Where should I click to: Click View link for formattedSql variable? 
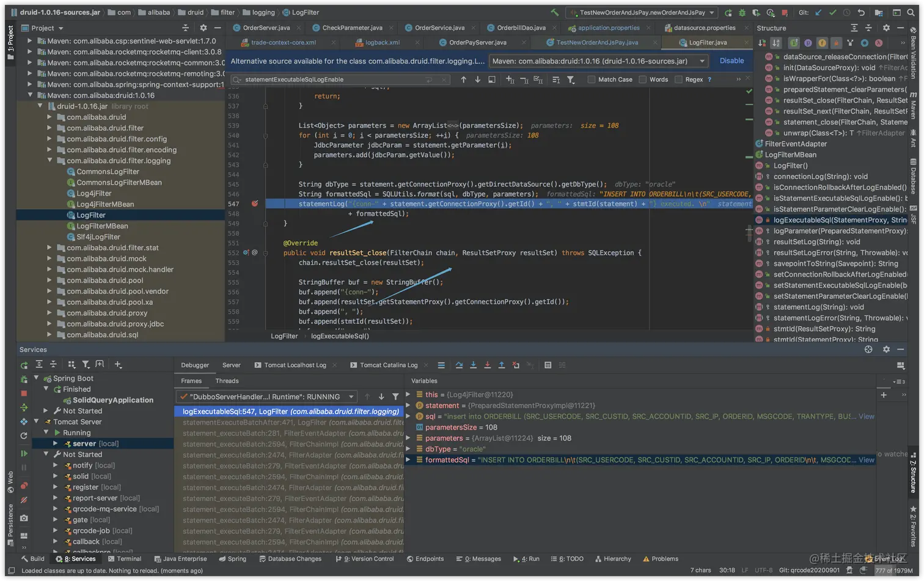pyautogui.click(x=866, y=460)
